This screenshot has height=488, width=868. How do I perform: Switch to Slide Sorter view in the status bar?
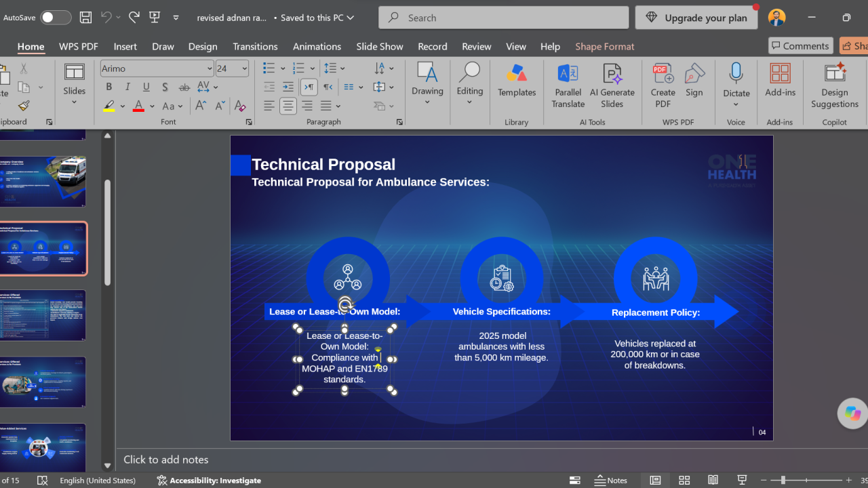point(684,480)
